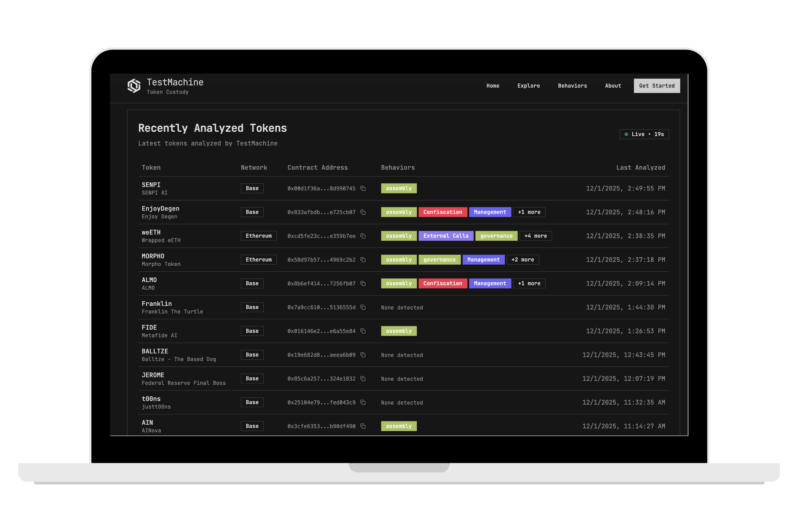Click the Confiscation badge on ALMO row
The height and width of the screenshot is (532, 798).
[x=443, y=283]
